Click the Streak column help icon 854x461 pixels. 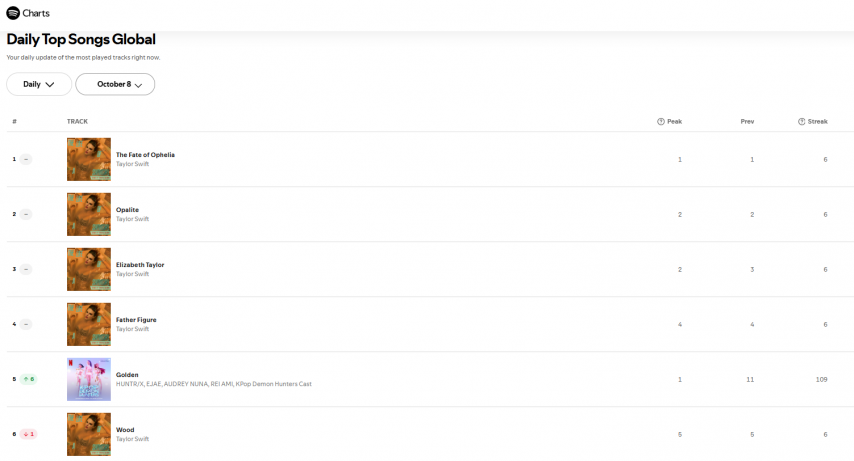[802, 121]
